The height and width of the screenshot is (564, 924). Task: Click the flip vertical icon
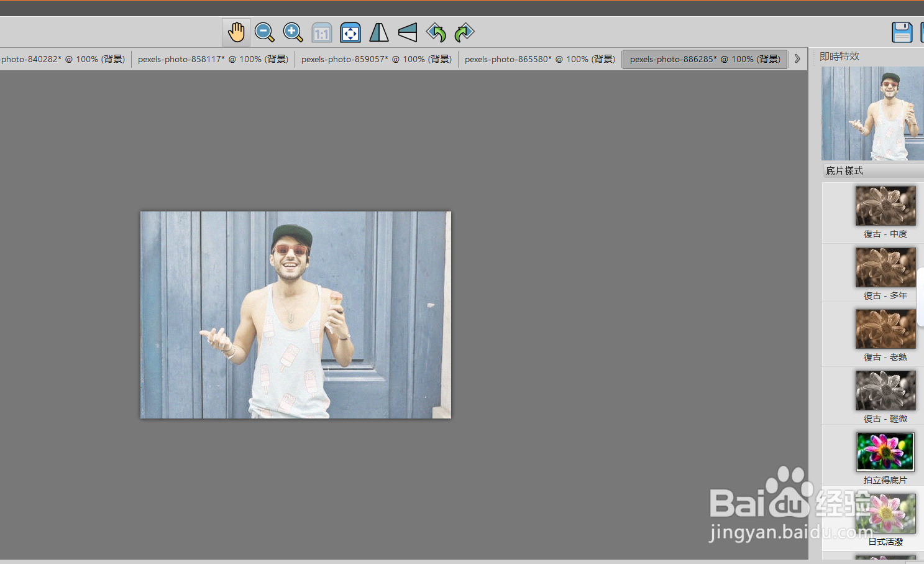(x=408, y=32)
